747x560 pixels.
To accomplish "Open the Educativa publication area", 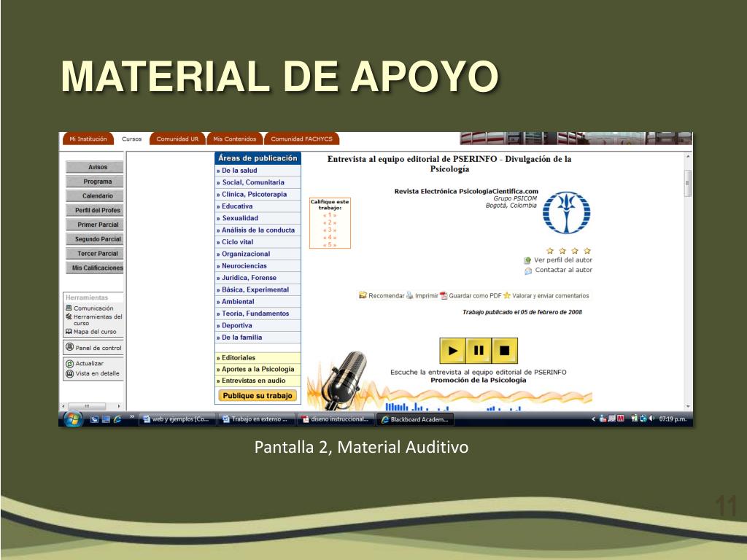I will (x=258, y=206).
